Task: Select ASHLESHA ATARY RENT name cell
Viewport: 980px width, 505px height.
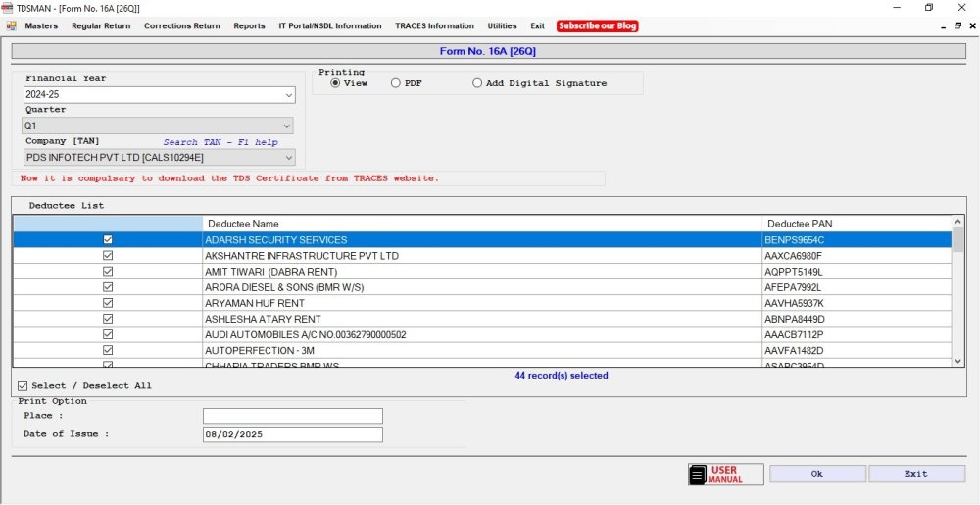Action: pyautogui.click(x=482, y=319)
